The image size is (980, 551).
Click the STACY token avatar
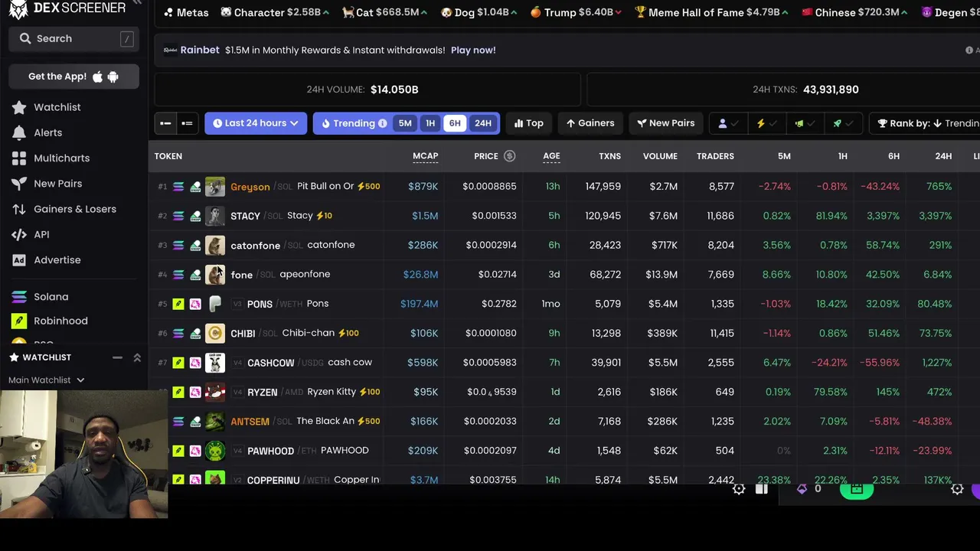(215, 216)
